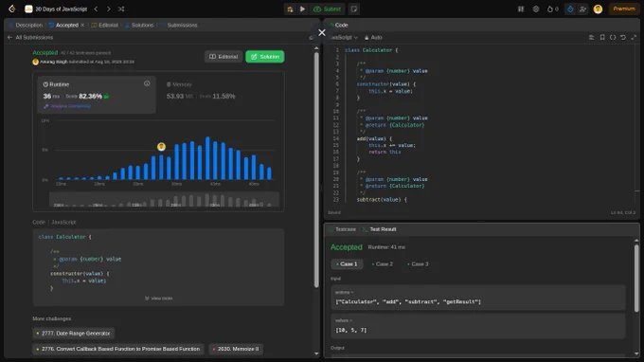Click code line 14 add(value)
The image size is (644, 362).
374,139
